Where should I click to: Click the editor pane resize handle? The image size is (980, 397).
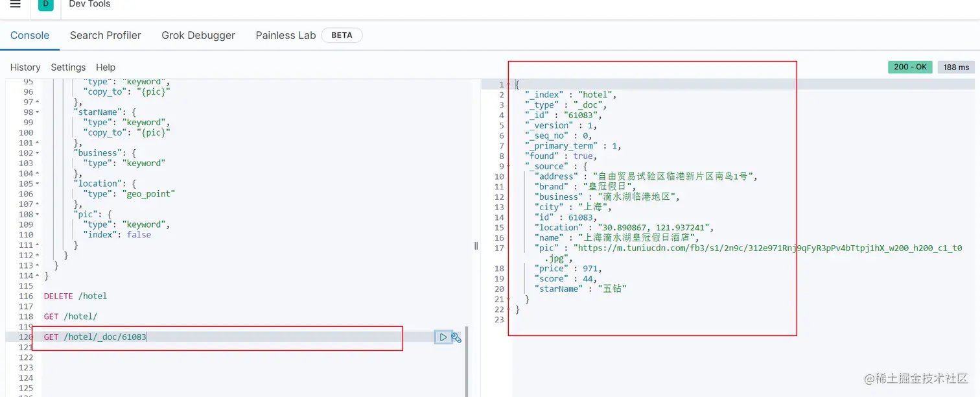(476, 246)
